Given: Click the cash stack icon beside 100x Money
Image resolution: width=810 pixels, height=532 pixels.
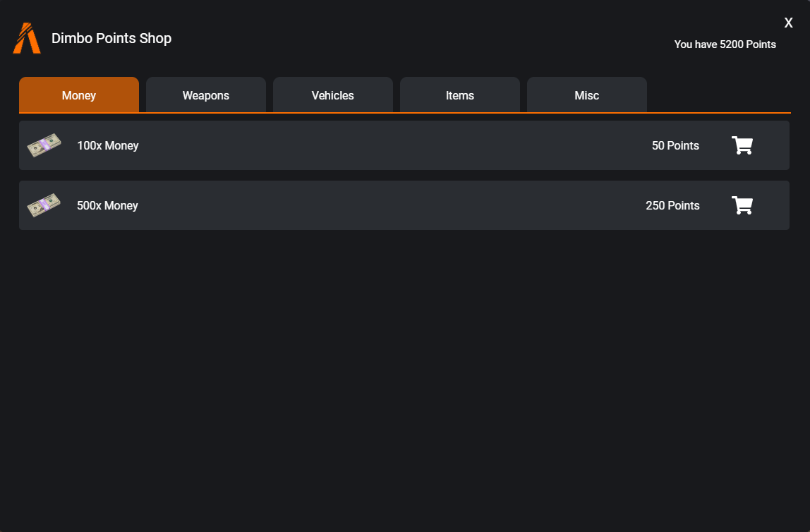Looking at the screenshot, I should pos(44,145).
